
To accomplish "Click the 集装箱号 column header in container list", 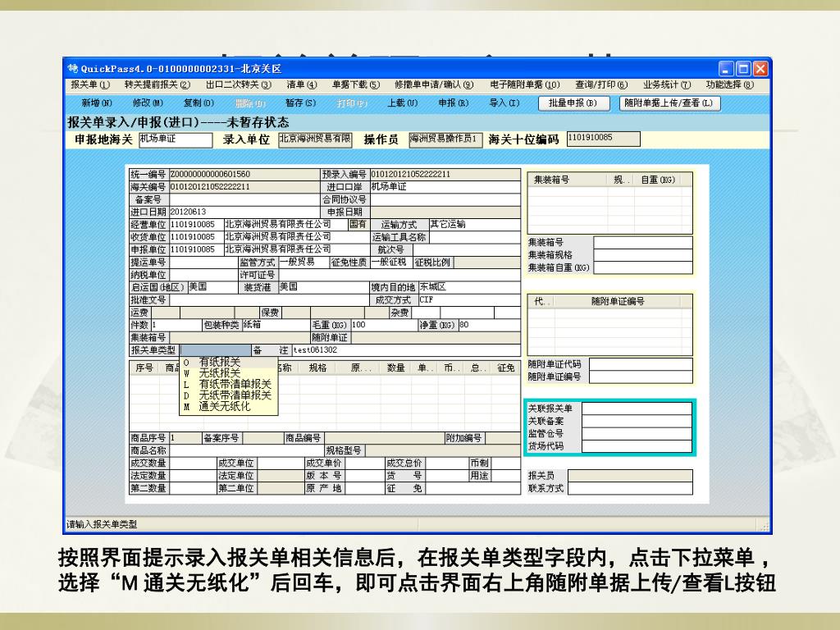I will (567, 180).
